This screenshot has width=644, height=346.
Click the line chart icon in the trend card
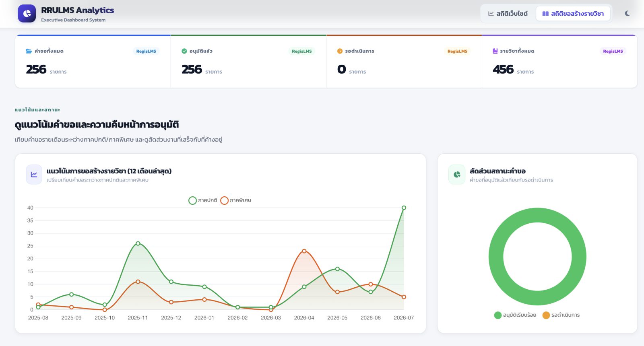[34, 175]
